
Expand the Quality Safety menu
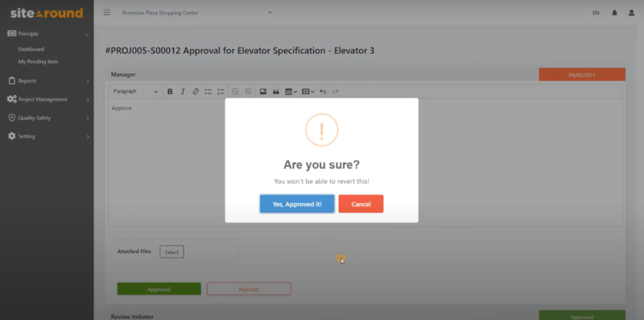point(48,118)
